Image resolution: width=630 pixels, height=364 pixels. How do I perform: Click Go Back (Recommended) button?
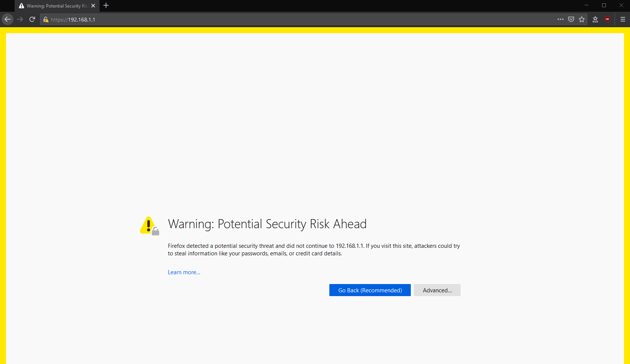370,290
